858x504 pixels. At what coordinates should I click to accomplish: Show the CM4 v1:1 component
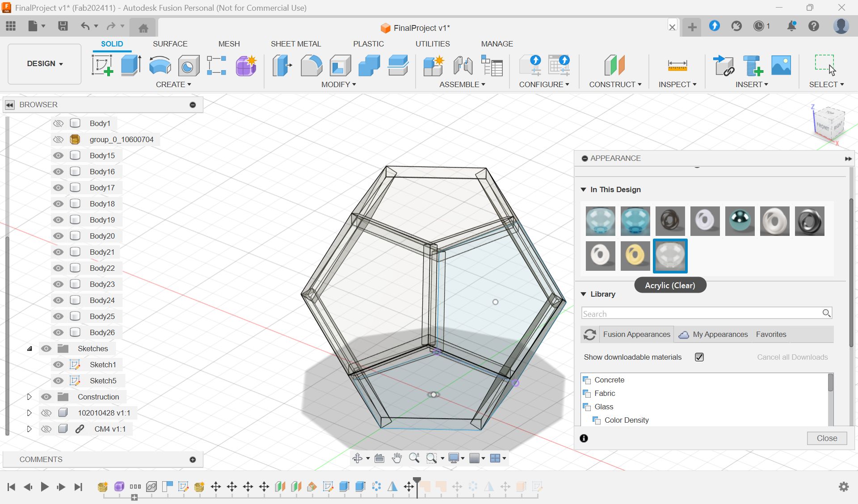click(x=46, y=429)
